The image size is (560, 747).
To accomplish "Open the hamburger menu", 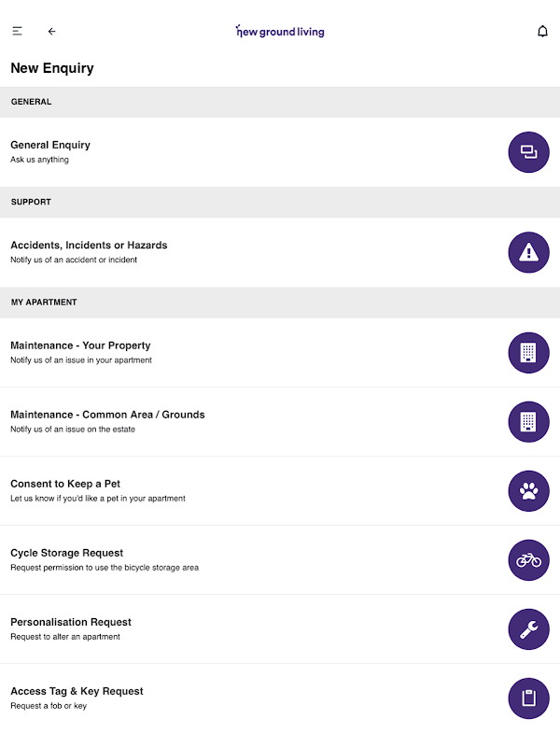I will (x=17, y=31).
